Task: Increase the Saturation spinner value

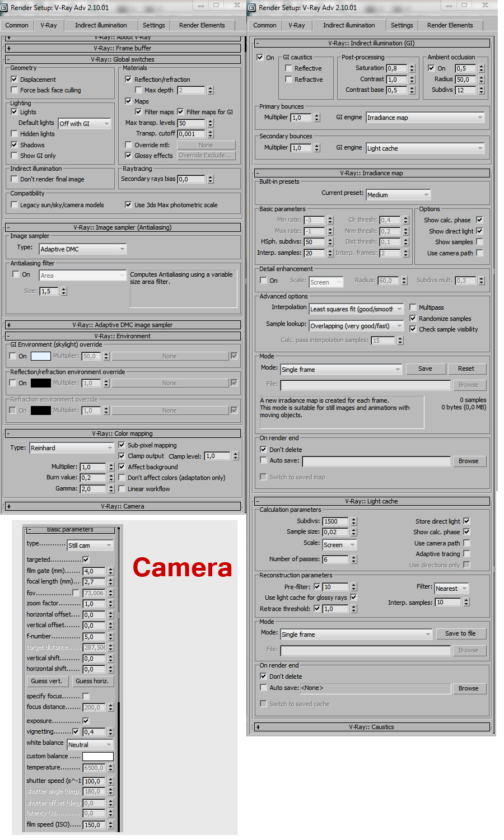Action: point(412,66)
